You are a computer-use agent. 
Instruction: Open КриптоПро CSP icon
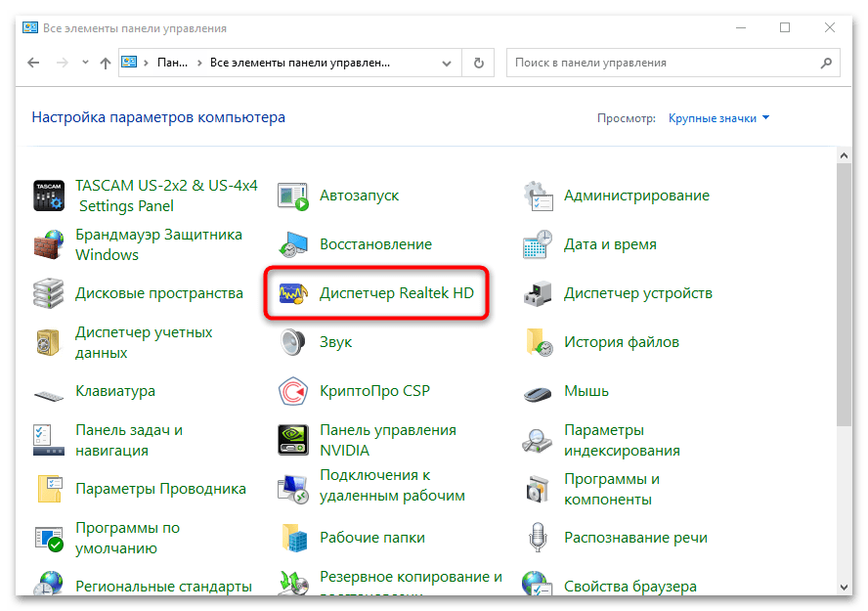pyautogui.click(x=293, y=391)
